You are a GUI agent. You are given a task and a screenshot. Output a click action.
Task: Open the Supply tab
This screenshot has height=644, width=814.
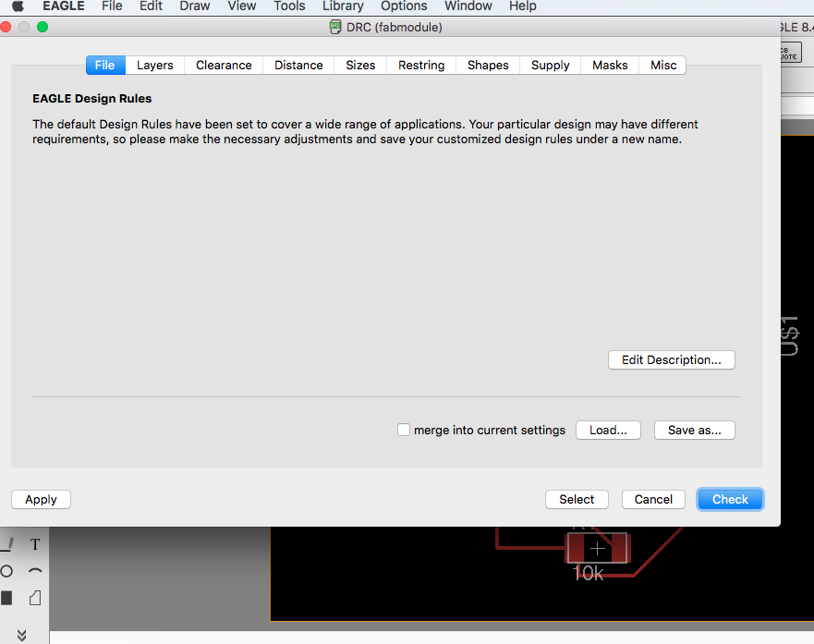[x=551, y=66]
